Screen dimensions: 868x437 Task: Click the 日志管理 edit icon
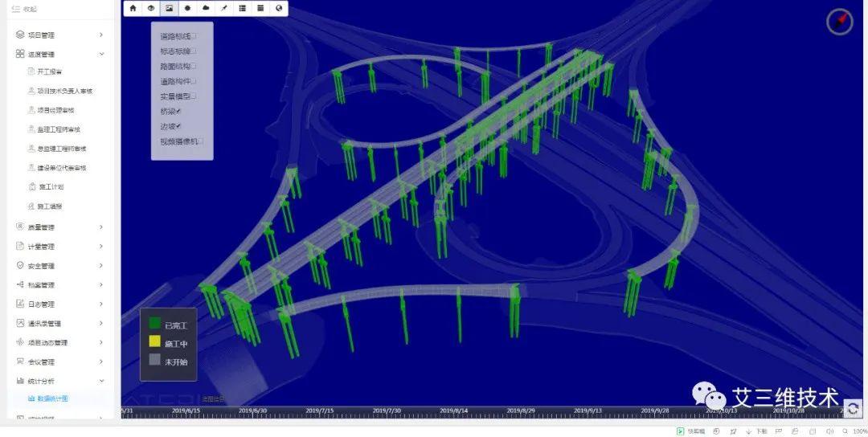[x=20, y=304]
